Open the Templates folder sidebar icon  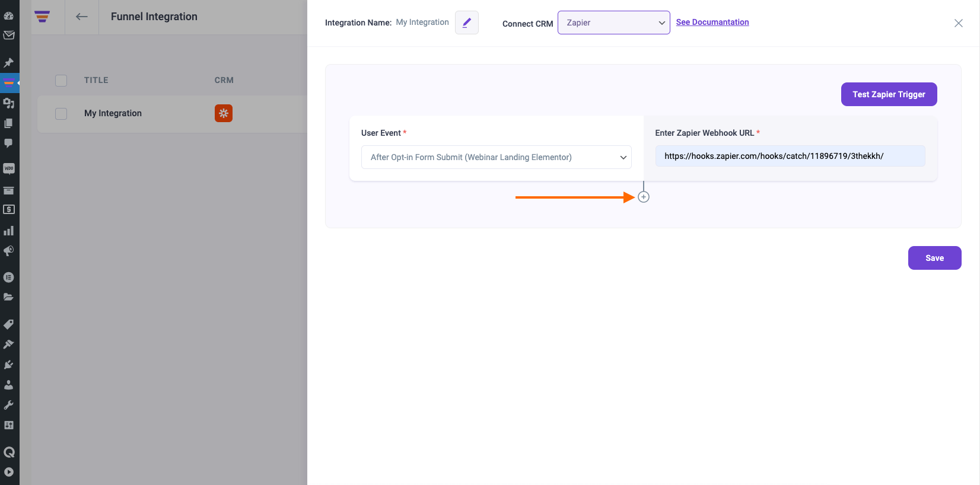coord(9,297)
